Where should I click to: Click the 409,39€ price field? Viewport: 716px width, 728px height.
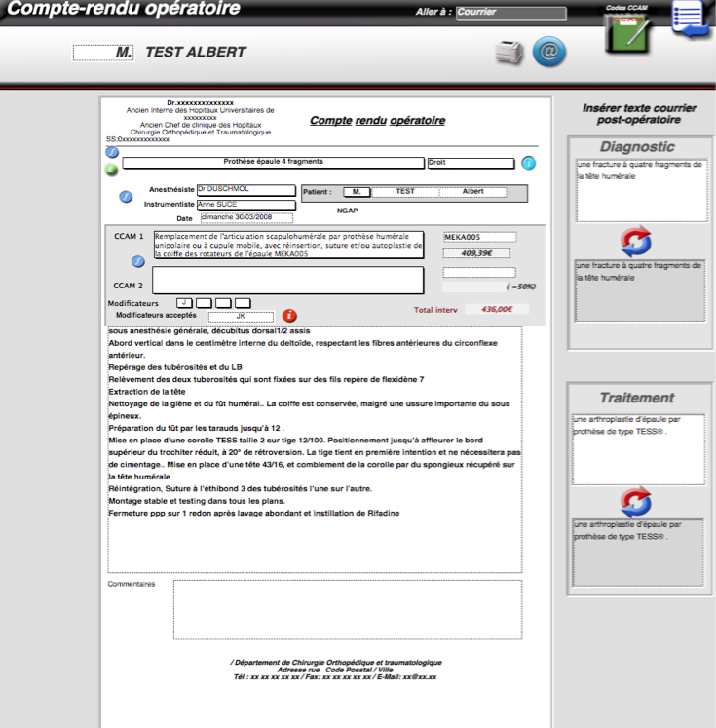click(x=476, y=253)
